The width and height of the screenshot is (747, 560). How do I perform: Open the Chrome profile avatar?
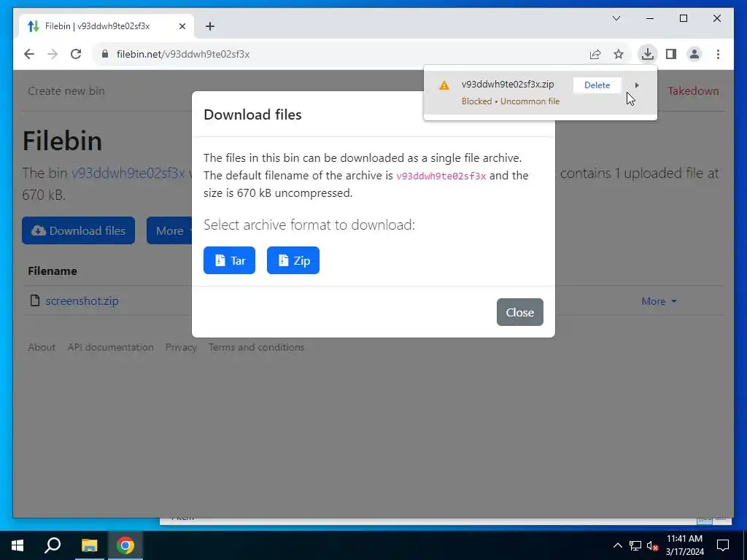coord(694,54)
